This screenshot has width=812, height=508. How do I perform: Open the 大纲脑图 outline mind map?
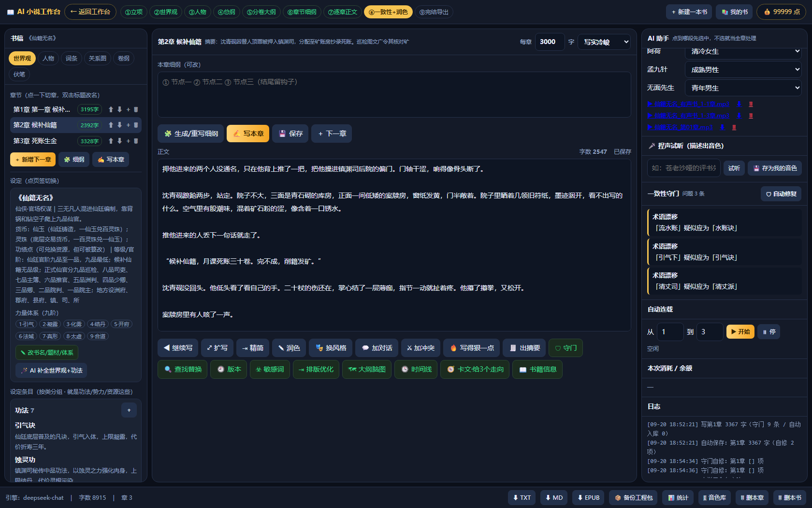tap(367, 369)
